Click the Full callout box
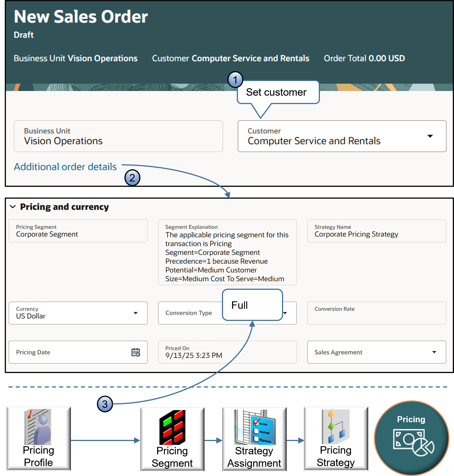454x476 pixels. 252,305
